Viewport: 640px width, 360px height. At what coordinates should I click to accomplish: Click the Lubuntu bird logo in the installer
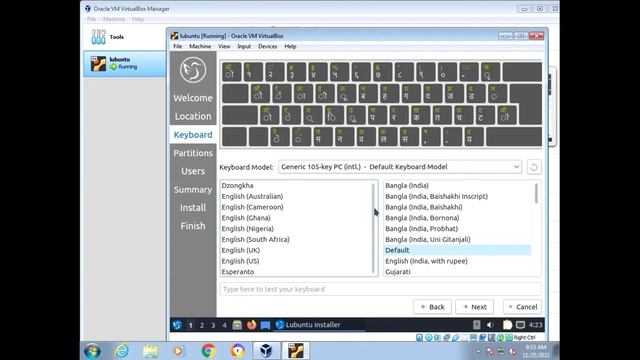pos(193,70)
